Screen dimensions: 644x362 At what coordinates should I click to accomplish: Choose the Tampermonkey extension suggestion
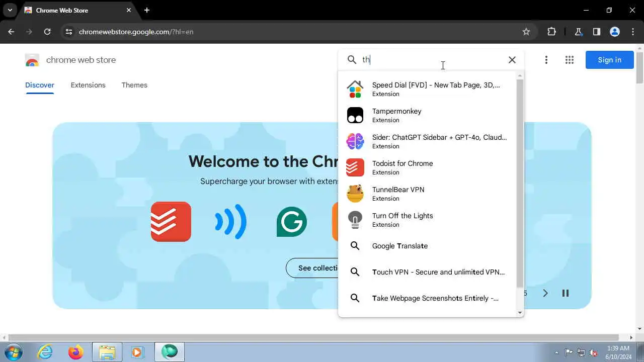coord(428,115)
